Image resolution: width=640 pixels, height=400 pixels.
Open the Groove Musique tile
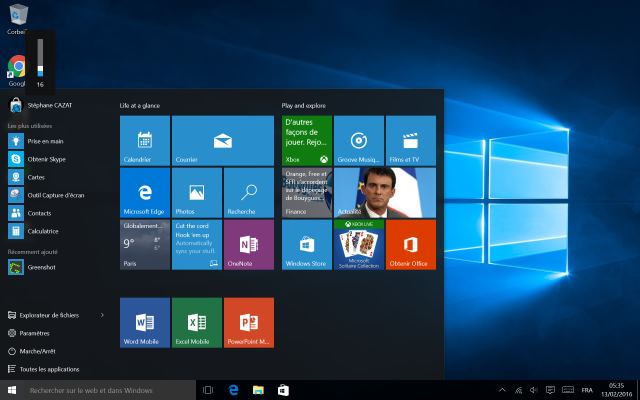[359, 140]
